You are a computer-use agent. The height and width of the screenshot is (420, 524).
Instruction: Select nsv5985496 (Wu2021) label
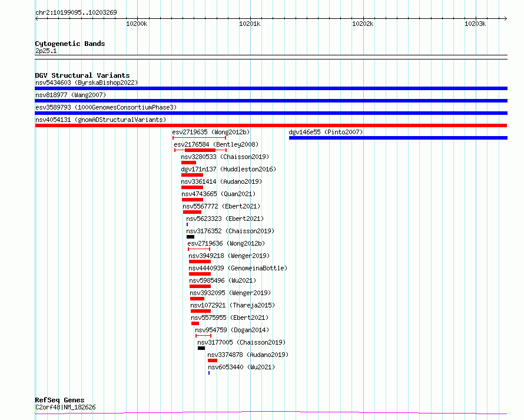point(223,280)
